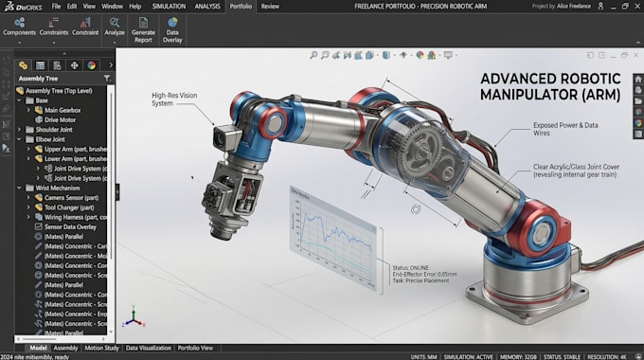This screenshot has width=644, height=360.
Task: Collapse the Base folder
Action: pos(19,100)
